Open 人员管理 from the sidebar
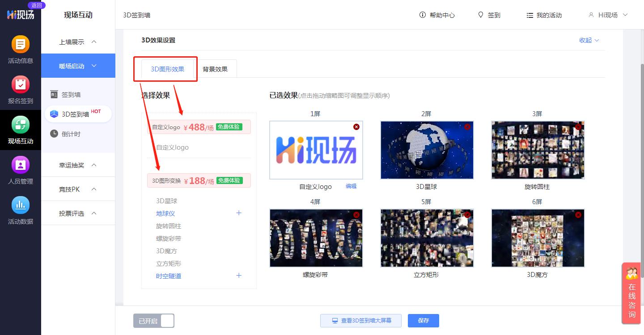 click(x=21, y=170)
